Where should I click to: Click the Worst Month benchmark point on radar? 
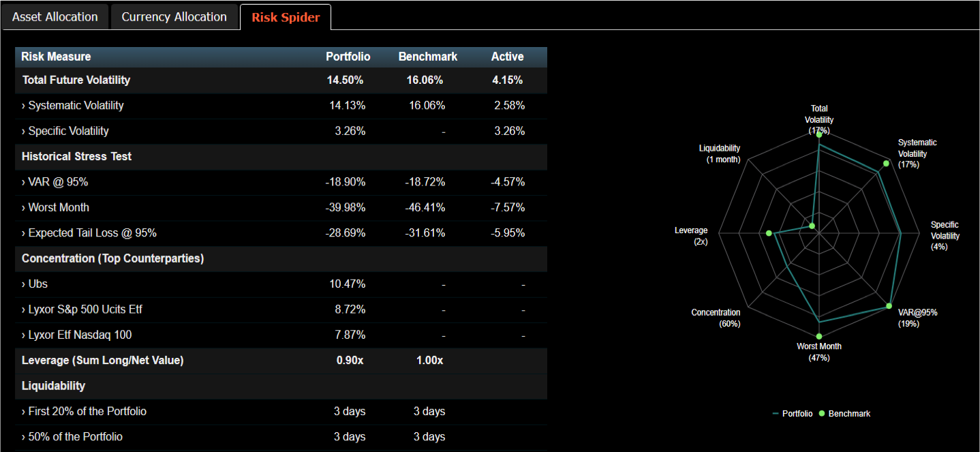pos(819,336)
